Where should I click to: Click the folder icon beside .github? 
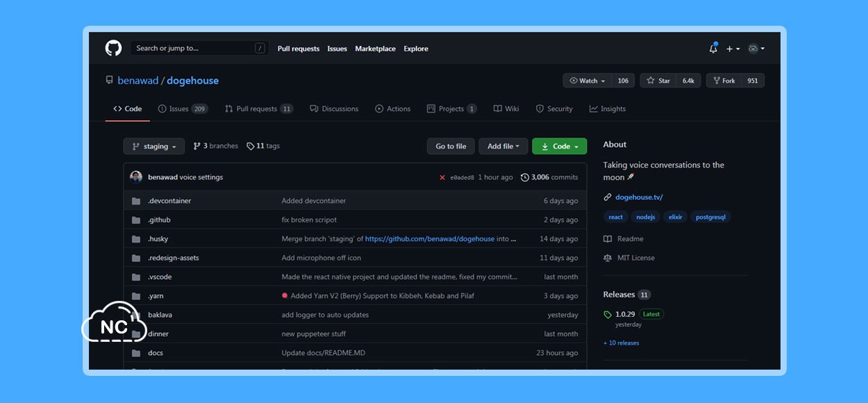point(136,220)
